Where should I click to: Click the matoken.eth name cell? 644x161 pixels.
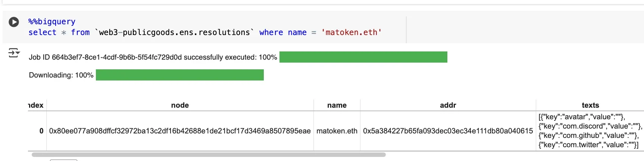pos(337,131)
